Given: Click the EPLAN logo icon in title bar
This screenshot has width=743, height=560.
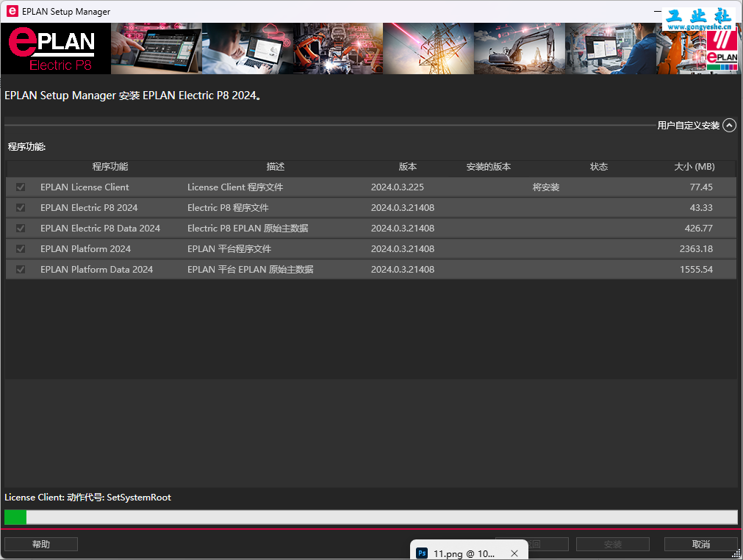Looking at the screenshot, I should coord(12,11).
